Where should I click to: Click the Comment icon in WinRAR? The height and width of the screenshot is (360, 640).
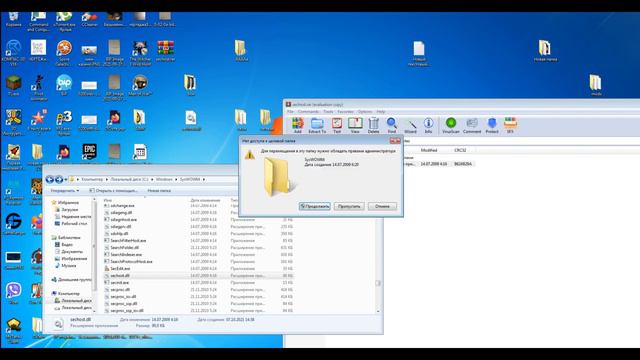point(472,125)
